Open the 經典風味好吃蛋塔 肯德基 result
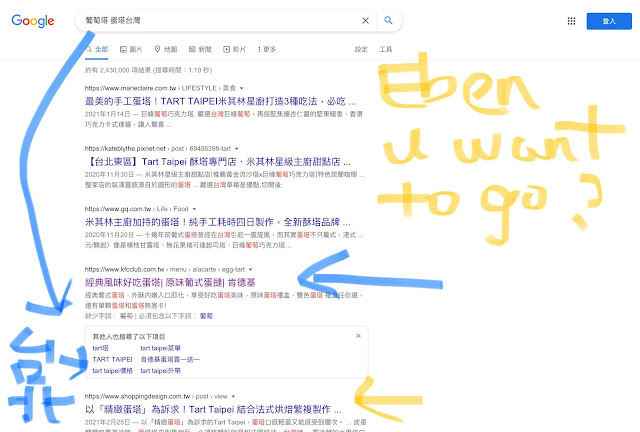640x432 pixels. [x=170, y=283]
